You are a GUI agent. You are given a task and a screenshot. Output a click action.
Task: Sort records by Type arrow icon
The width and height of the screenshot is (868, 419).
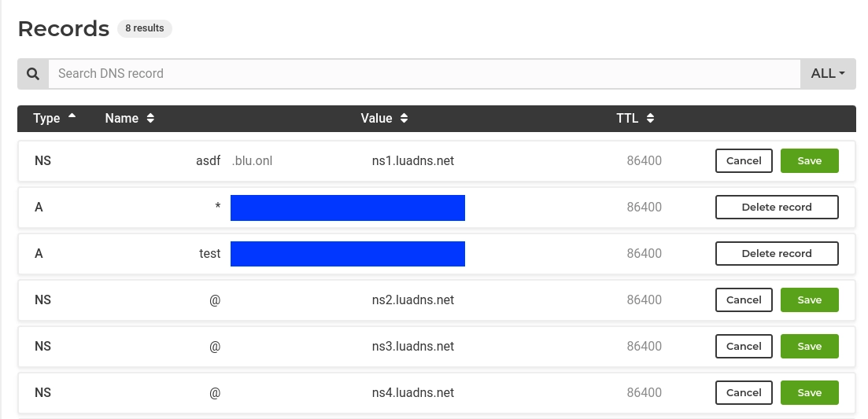[x=72, y=116]
